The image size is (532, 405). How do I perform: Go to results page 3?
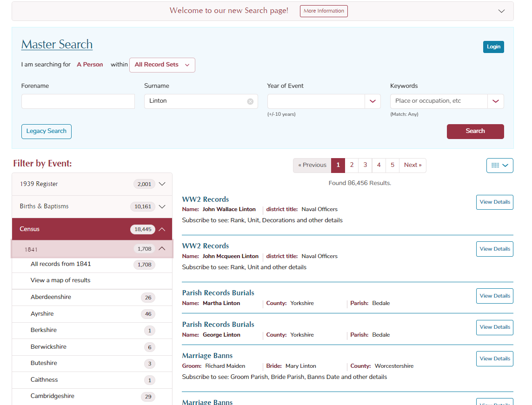pos(365,165)
